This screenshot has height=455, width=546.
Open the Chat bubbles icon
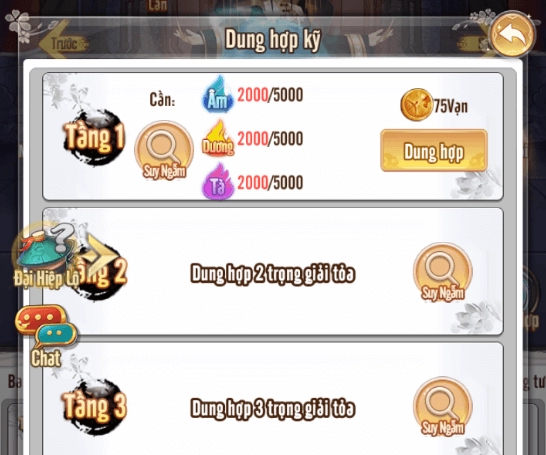[x=45, y=336]
